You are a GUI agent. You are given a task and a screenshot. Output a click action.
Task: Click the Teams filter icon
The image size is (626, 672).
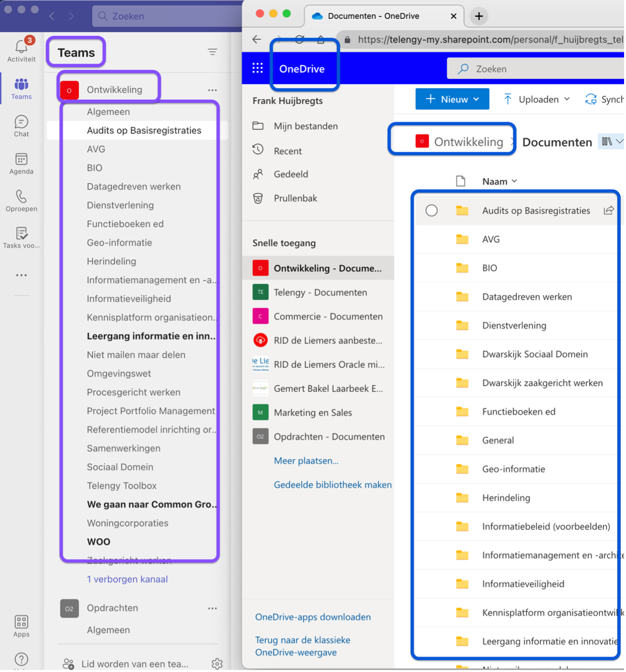(x=212, y=52)
